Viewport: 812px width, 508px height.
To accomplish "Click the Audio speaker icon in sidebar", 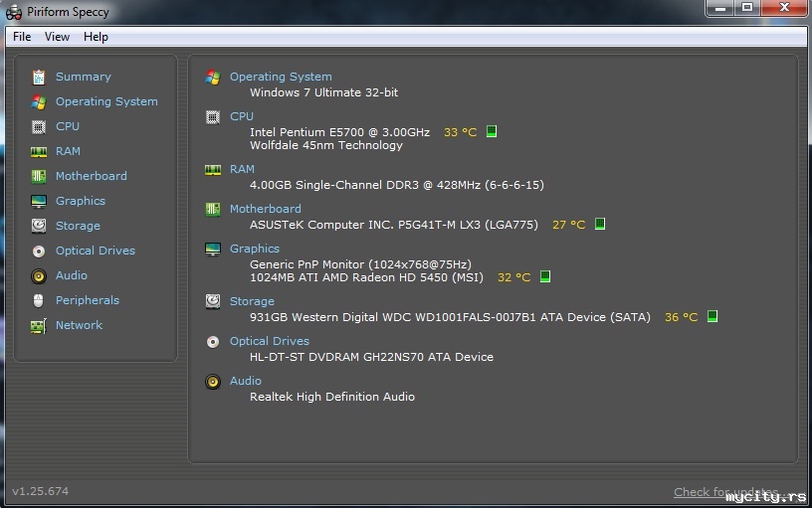I will (x=39, y=276).
